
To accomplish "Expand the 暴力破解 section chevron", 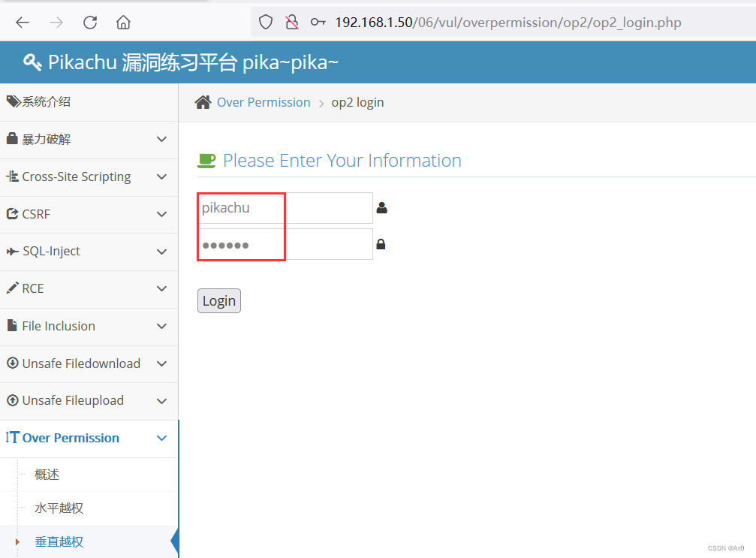I will pyautogui.click(x=162, y=140).
